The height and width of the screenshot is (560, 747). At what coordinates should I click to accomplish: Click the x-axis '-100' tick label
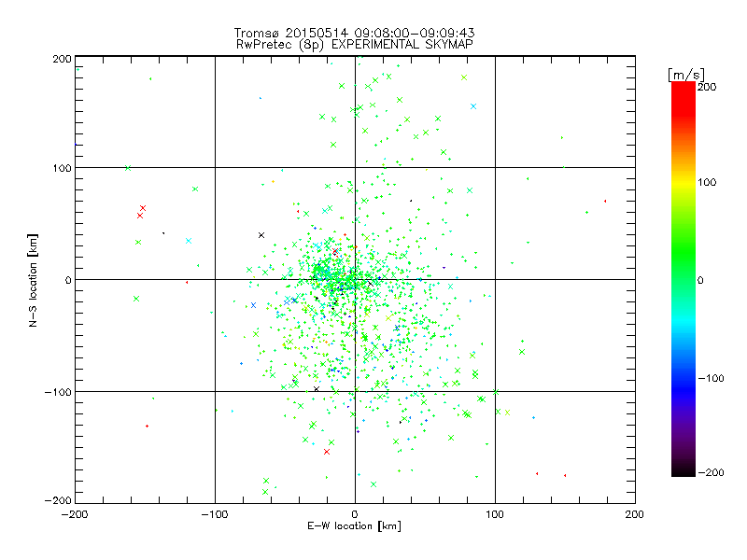[x=215, y=514]
